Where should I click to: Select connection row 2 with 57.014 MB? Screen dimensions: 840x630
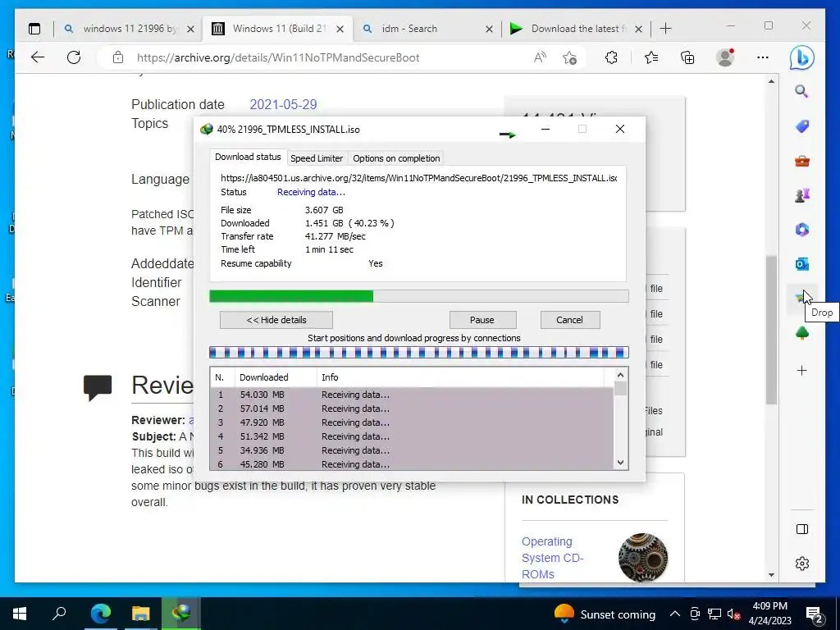click(412, 409)
